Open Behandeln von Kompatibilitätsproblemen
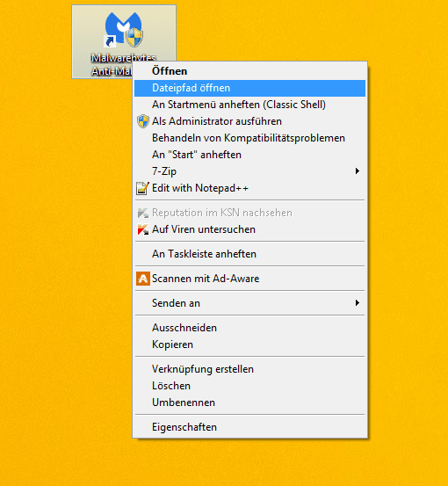448x486 pixels. click(x=249, y=138)
